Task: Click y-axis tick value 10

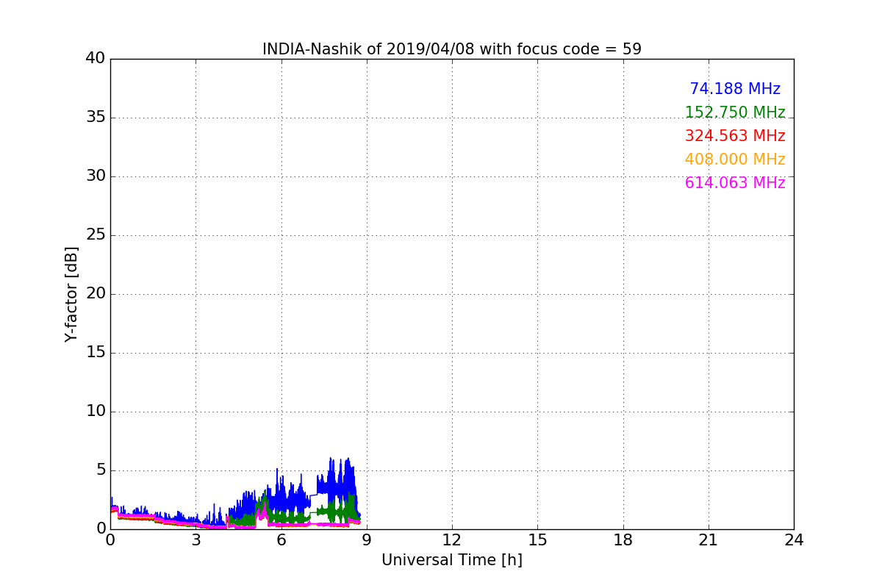Action: [96, 412]
